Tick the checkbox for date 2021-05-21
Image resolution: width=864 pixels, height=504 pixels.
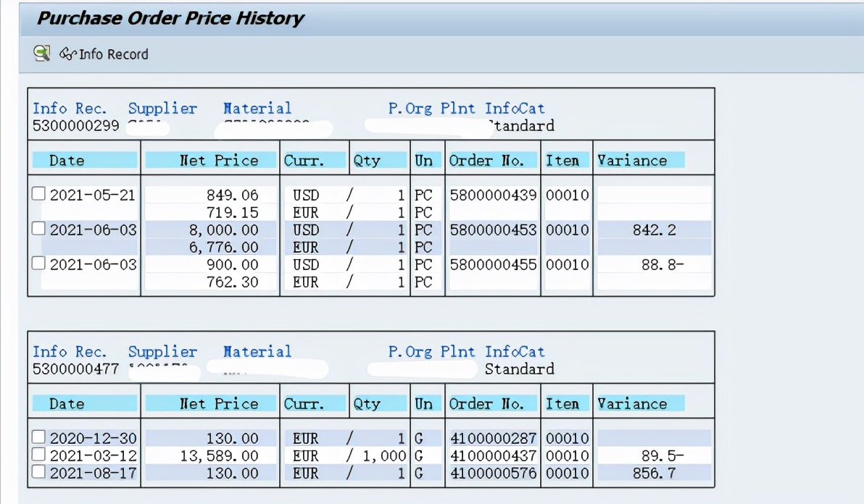pos(39,194)
